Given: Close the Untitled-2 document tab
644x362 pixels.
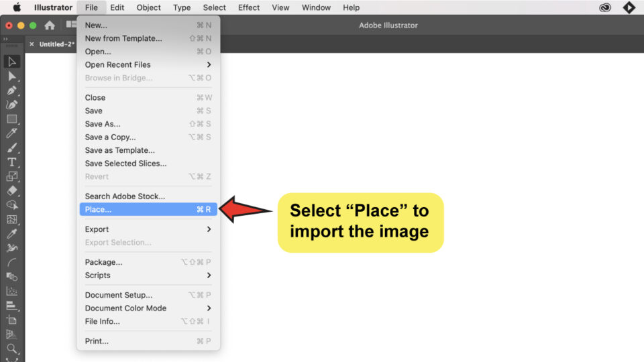Looking at the screenshot, I should tap(32, 44).
